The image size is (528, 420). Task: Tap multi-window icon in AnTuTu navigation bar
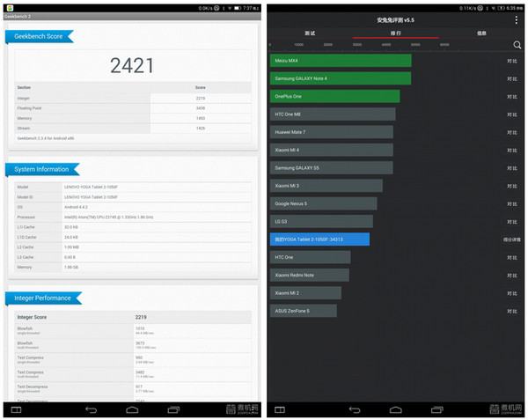coord(280,409)
